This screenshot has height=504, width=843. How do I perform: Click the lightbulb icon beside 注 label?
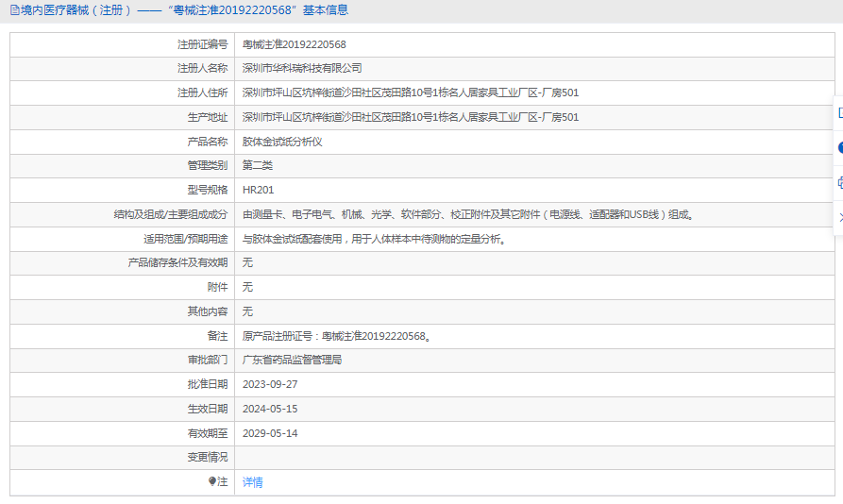click(212, 481)
